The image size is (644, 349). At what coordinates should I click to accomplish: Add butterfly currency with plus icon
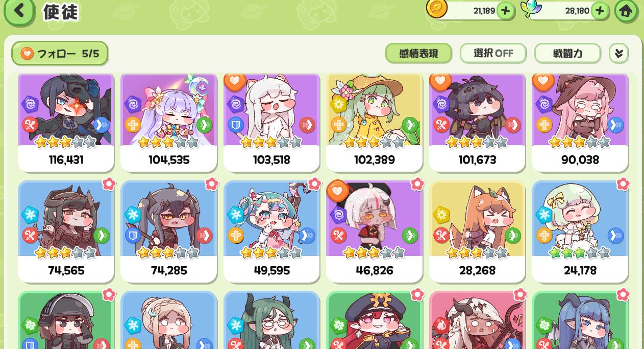(x=600, y=11)
